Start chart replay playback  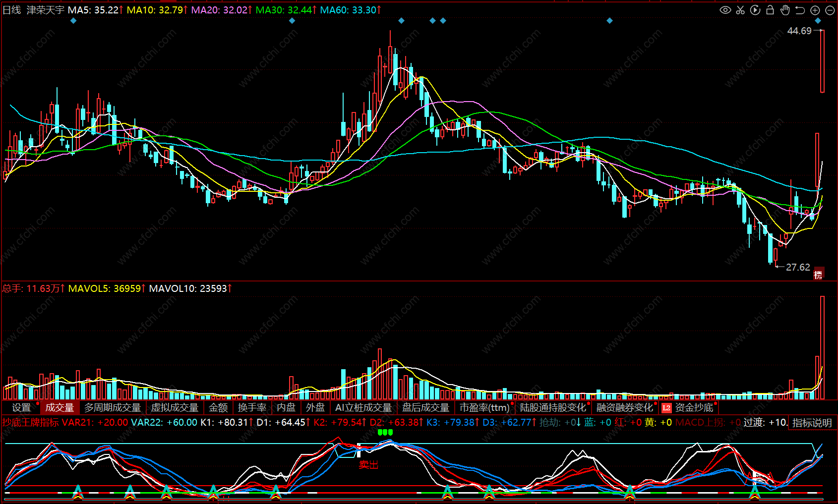tap(755, 10)
